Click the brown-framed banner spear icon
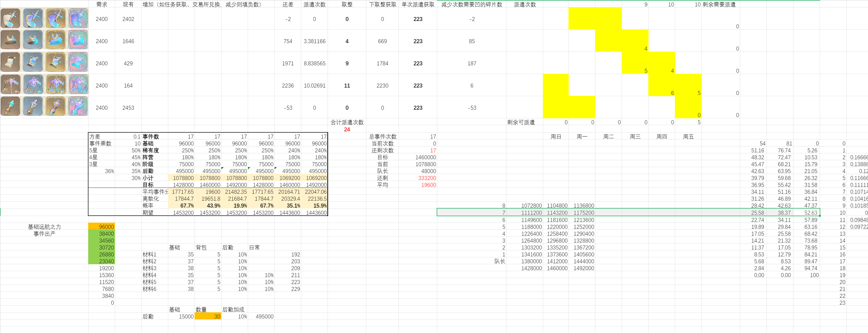This screenshot has width=868, height=333. point(11,18)
